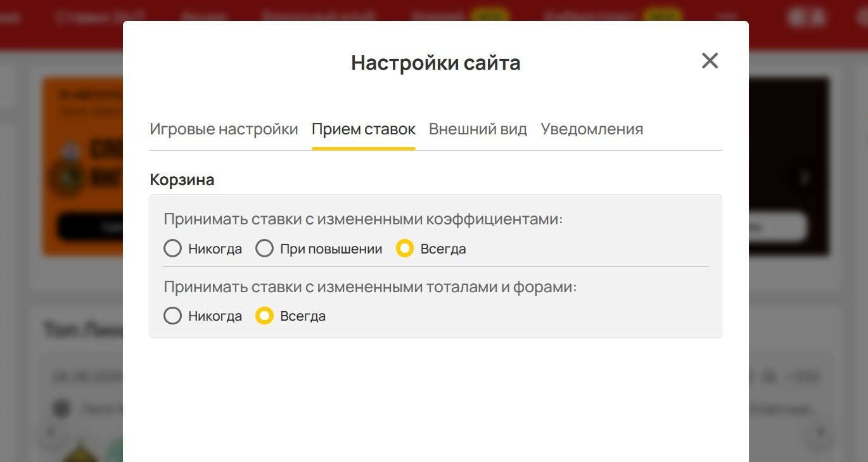Viewport: 868px width, 462px height.
Task: Select Всегда for changed coefficients
Action: [405, 248]
